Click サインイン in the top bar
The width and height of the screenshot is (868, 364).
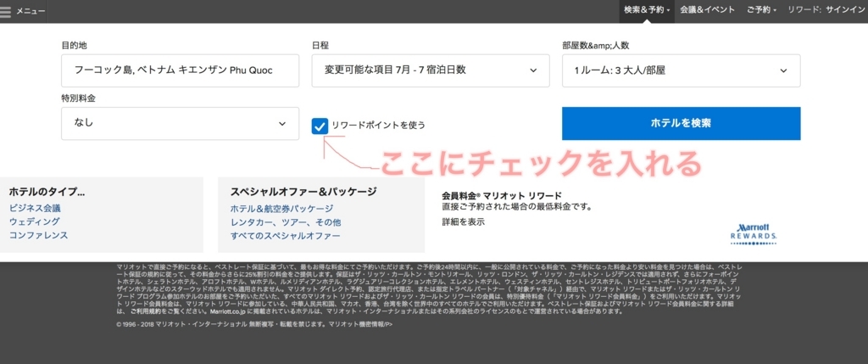pos(845,10)
